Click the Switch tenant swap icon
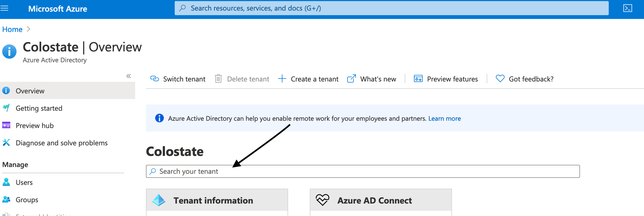Screen dimensions: 644x216 click(x=155, y=79)
